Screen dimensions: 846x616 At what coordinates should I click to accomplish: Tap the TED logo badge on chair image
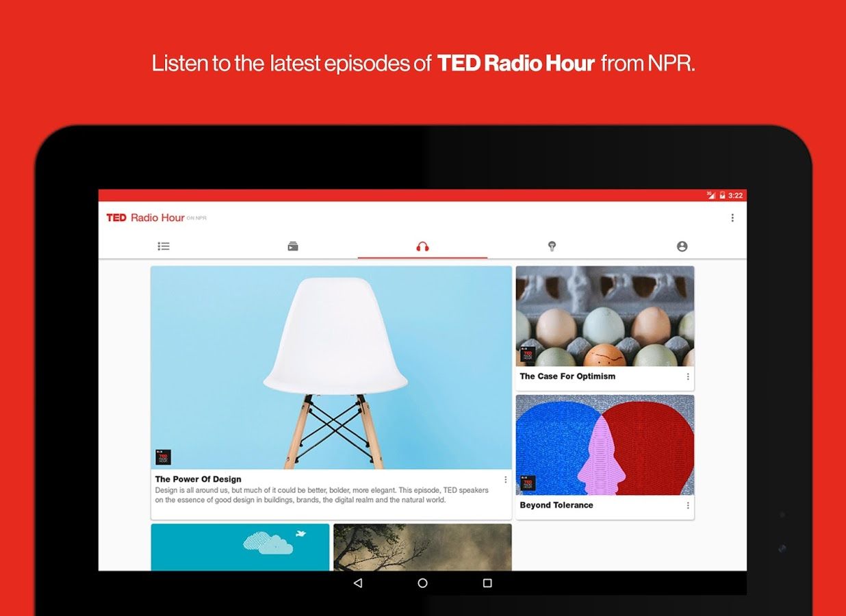pos(164,456)
